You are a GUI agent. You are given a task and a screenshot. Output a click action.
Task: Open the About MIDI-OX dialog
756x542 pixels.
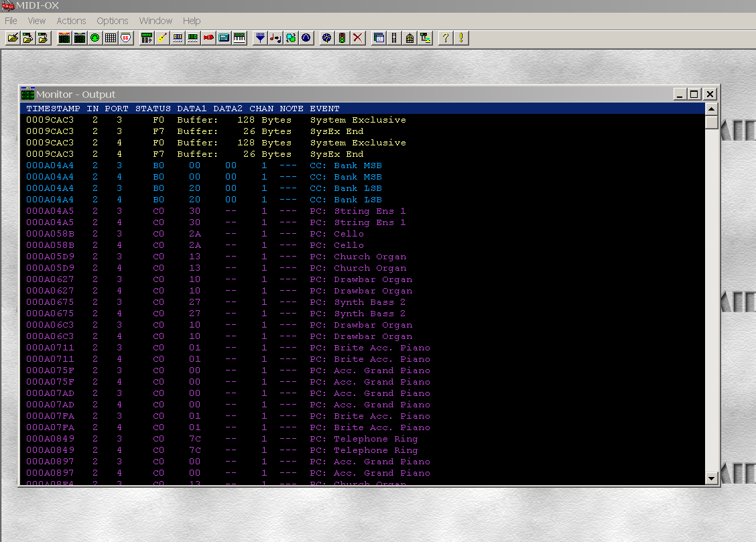tap(460, 38)
